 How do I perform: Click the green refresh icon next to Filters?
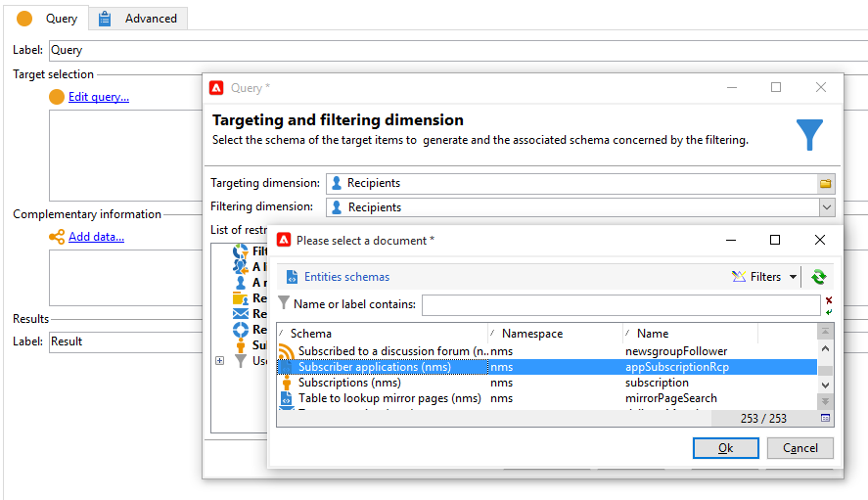819,276
